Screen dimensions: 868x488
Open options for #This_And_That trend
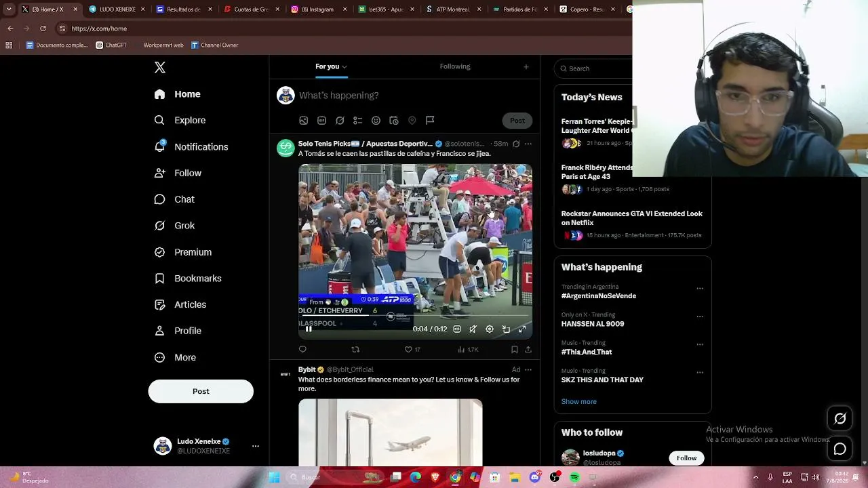[700, 344]
